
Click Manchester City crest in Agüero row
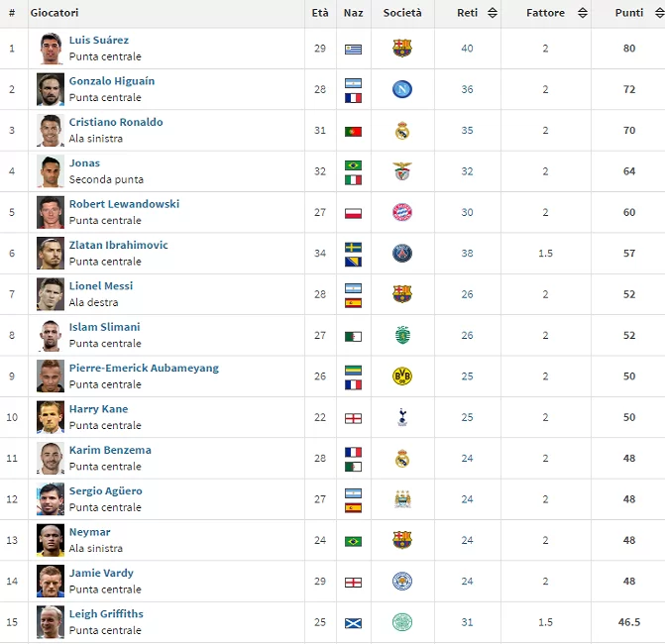pos(401,499)
